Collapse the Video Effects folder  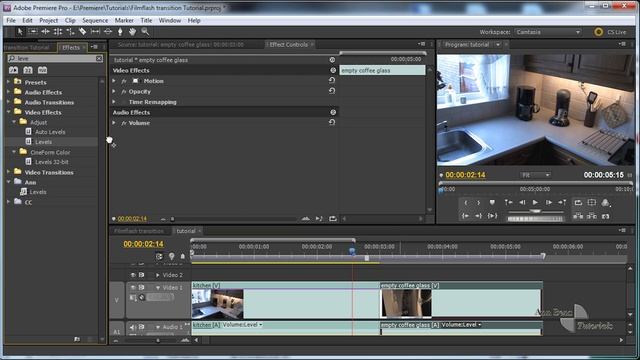point(9,112)
